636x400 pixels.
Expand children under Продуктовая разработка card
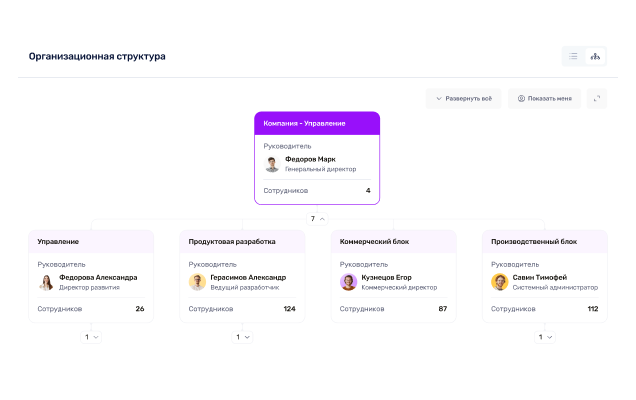click(242, 337)
